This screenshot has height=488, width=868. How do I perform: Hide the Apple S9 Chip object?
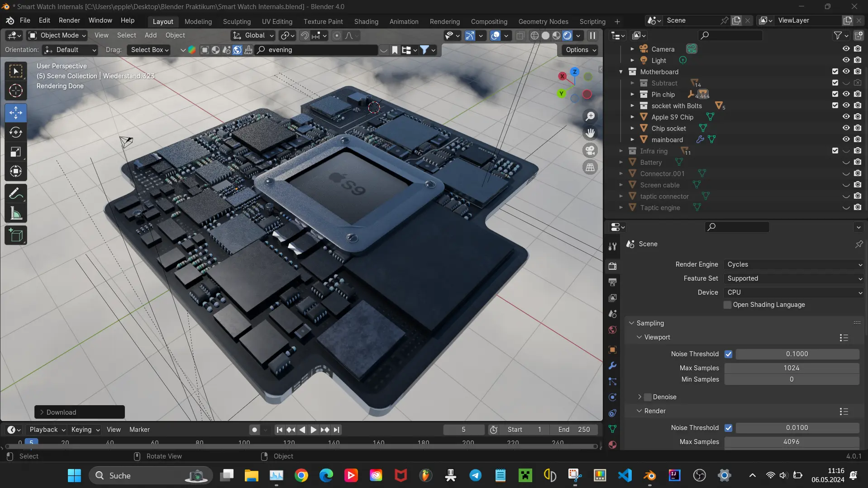[x=846, y=117]
